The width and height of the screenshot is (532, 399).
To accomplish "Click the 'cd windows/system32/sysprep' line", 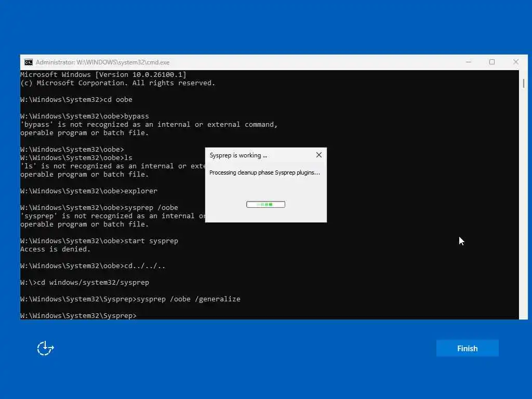I will [85, 282].
